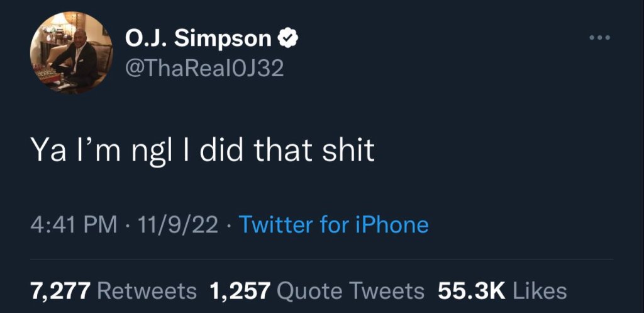Click the divider line above the stats
This screenshot has width=644, height=313.
[x=321, y=259]
